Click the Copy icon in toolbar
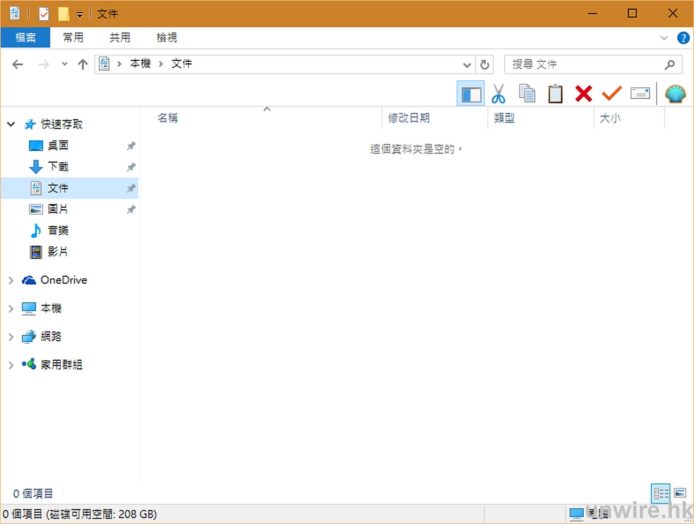Viewport: 694px width, 524px height. (x=527, y=94)
